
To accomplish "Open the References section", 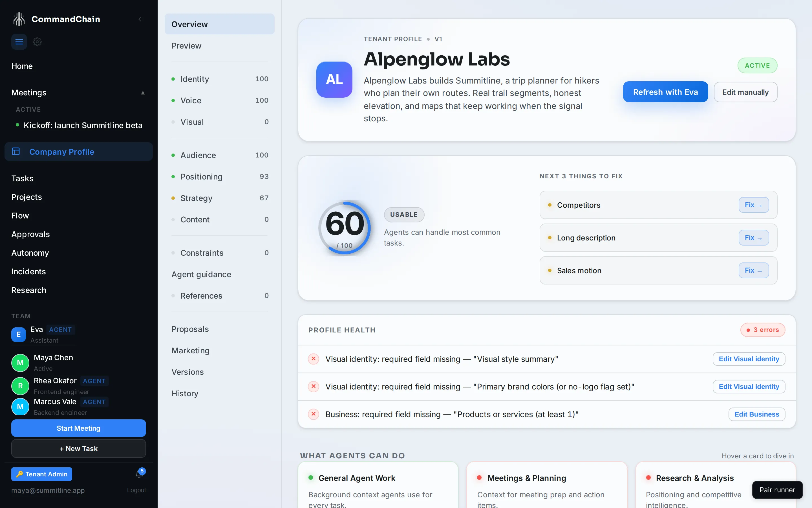I will pyautogui.click(x=219, y=296).
